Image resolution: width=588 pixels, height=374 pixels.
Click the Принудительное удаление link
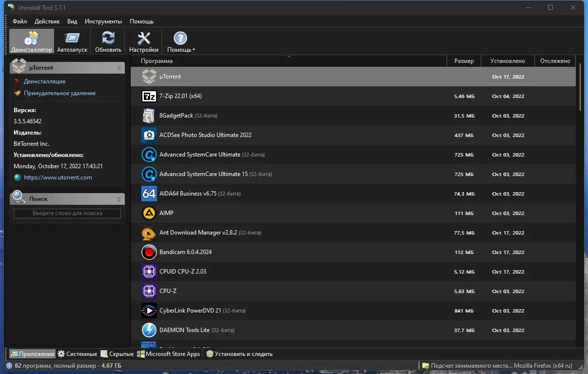(59, 93)
